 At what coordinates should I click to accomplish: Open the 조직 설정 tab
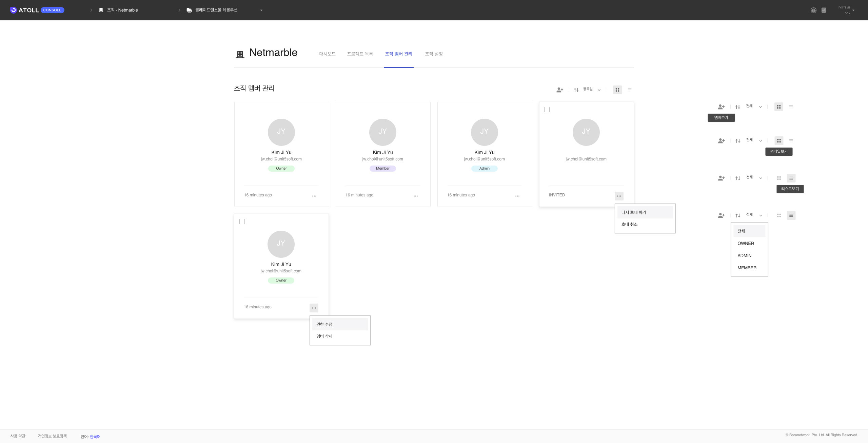pos(434,54)
